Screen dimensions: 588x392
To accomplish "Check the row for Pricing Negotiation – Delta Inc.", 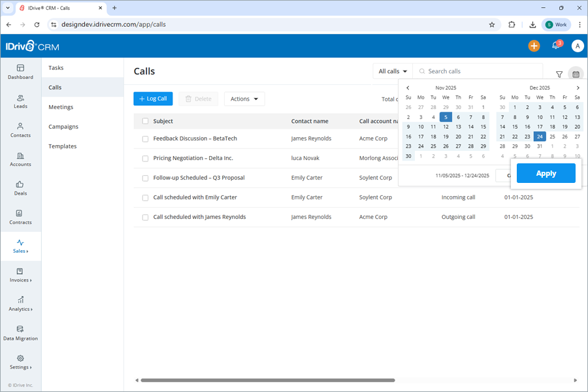I will [144, 158].
